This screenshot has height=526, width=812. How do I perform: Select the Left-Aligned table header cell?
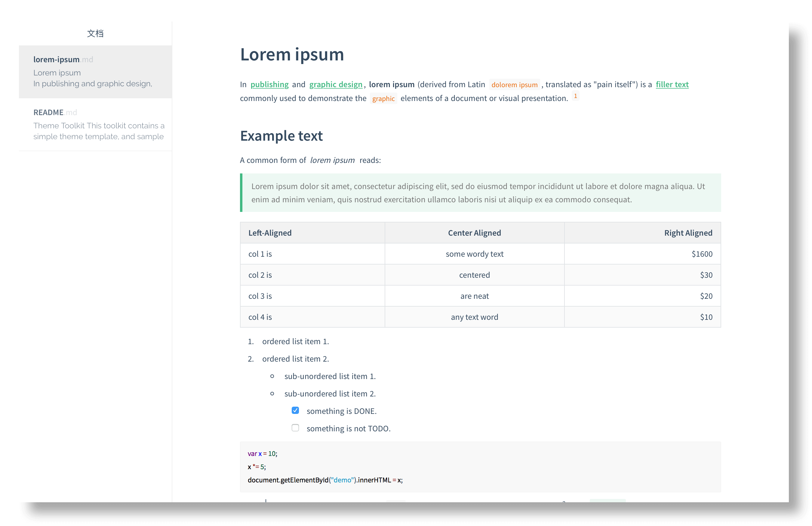[270, 233]
